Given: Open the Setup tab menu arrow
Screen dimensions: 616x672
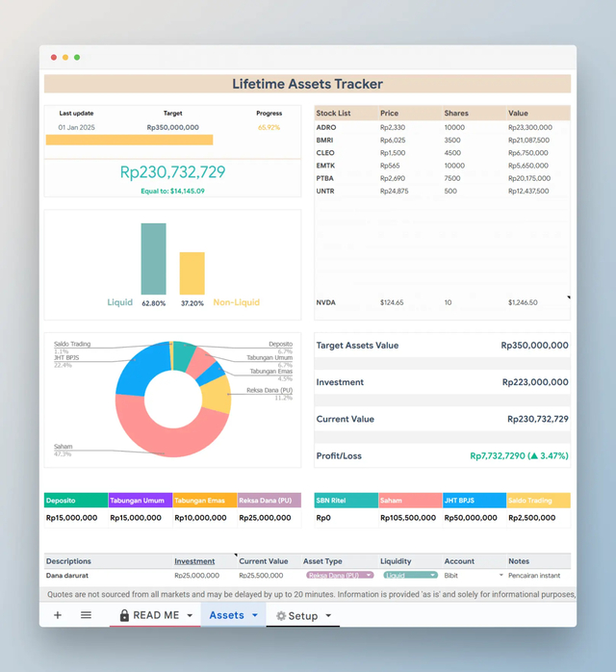Looking at the screenshot, I should pyautogui.click(x=328, y=616).
